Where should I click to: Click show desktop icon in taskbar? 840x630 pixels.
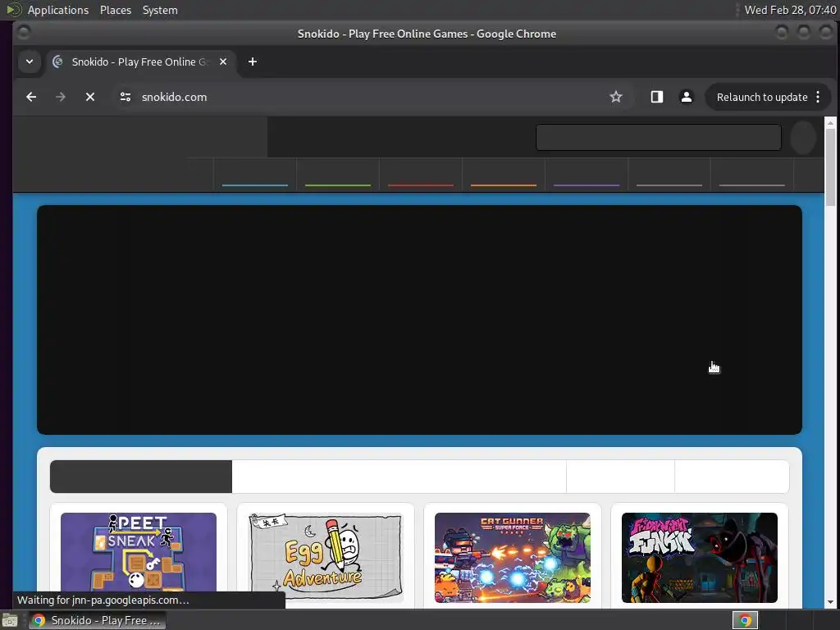(x=10, y=620)
